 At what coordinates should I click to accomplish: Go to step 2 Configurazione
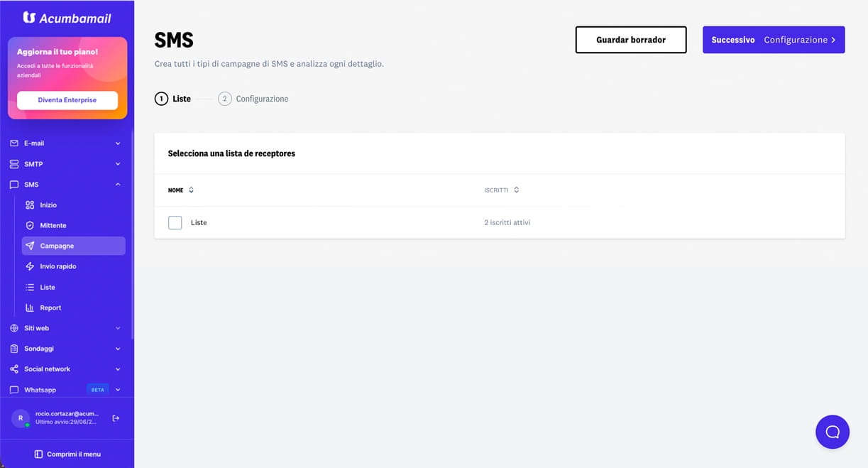[x=253, y=99]
